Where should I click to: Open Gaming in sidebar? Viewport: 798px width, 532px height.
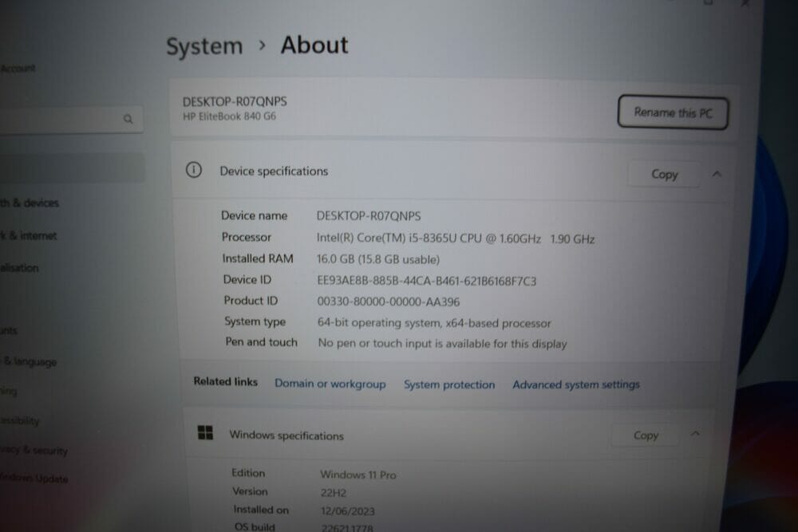[x=9, y=391]
